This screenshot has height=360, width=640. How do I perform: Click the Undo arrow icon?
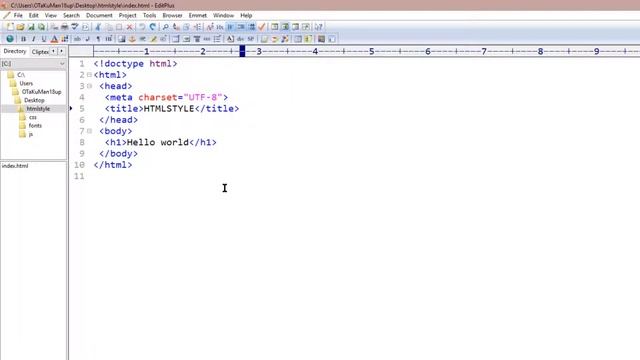pos(142,27)
